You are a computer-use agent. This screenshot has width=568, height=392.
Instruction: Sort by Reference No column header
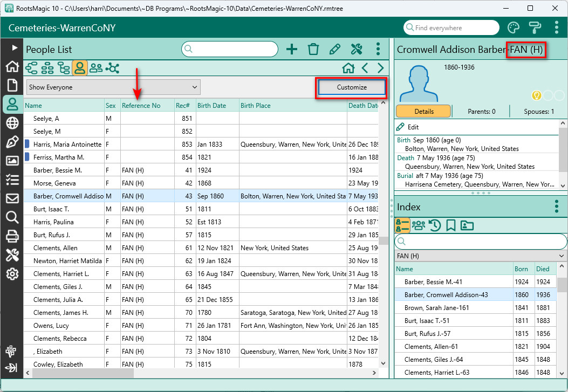click(x=147, y=106)
